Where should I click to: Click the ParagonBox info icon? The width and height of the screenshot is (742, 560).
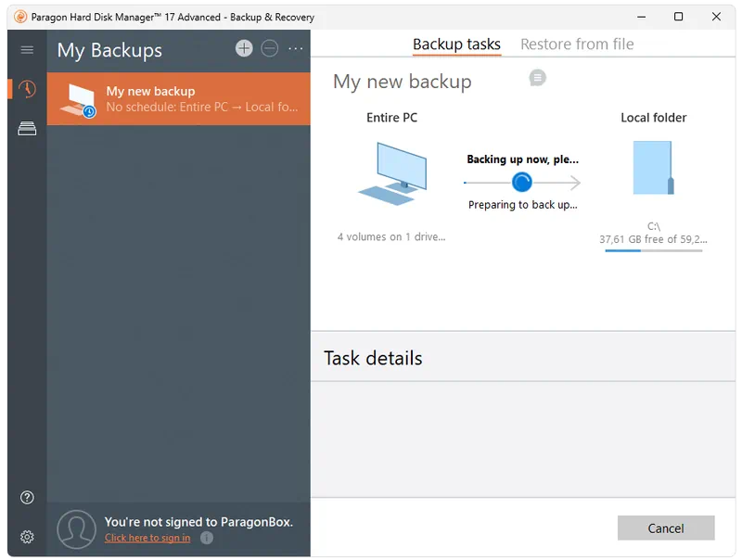pyautogui.click(x=207, y=538)
